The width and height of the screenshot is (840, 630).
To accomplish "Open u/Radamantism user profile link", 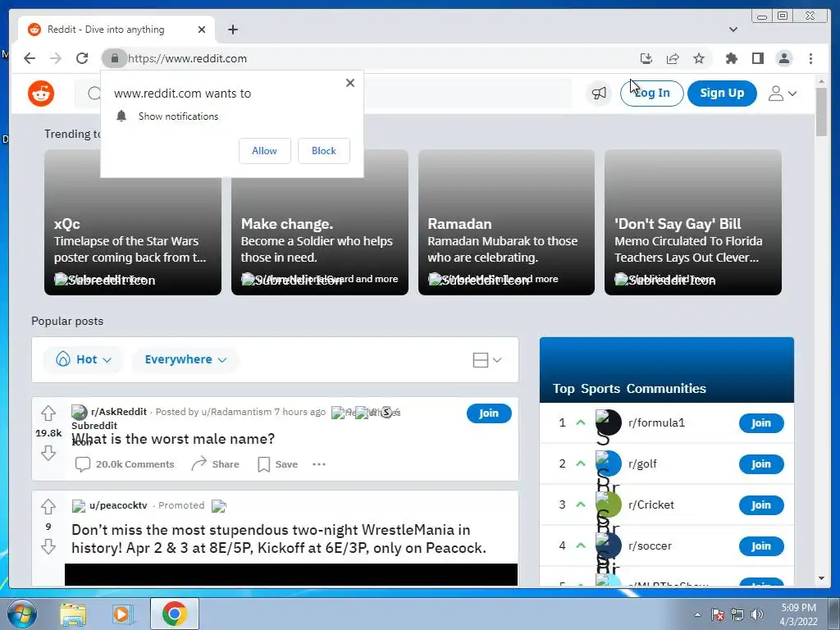I will point(236,412).
